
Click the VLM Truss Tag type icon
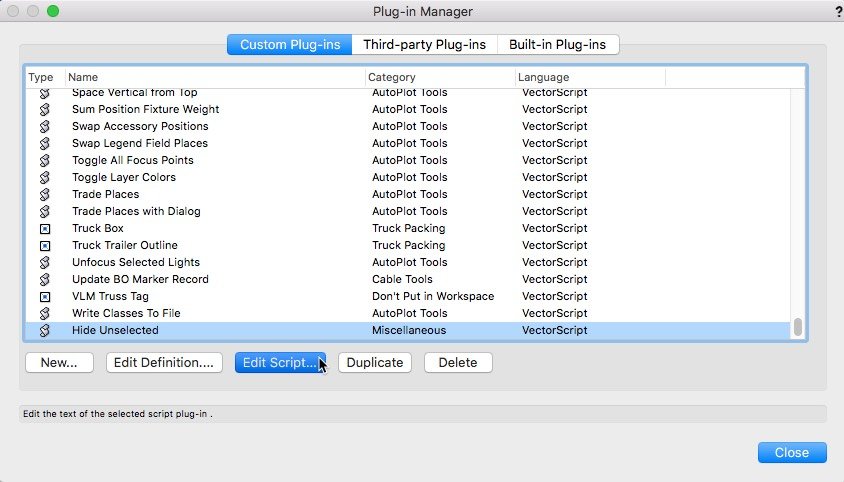(44, 296)
